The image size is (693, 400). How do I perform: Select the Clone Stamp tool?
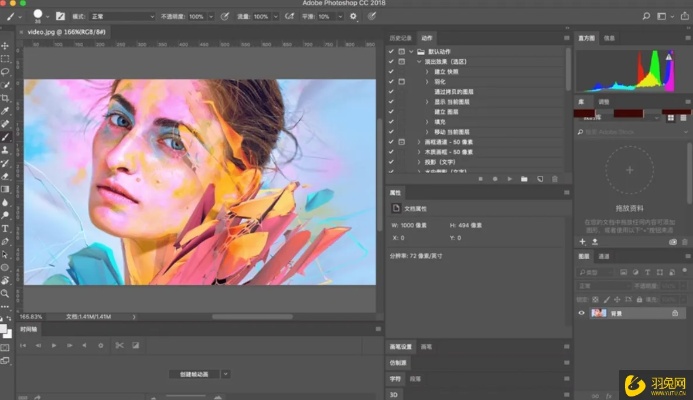pos(5,150)
